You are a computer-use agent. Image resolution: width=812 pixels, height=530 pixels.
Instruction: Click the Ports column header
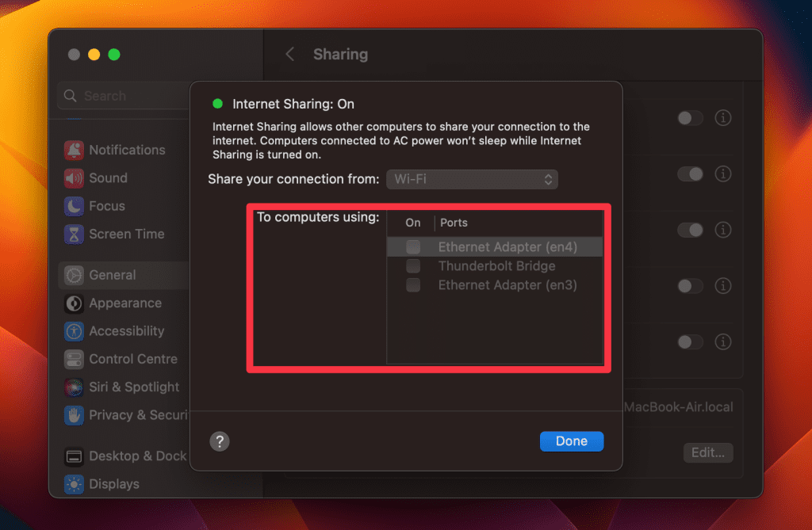(454, 223)
